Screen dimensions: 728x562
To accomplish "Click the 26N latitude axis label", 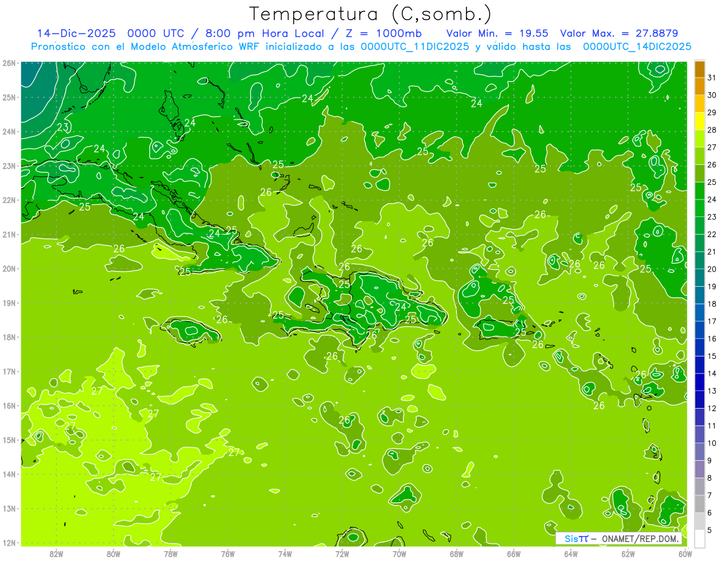I will point(9,63).
